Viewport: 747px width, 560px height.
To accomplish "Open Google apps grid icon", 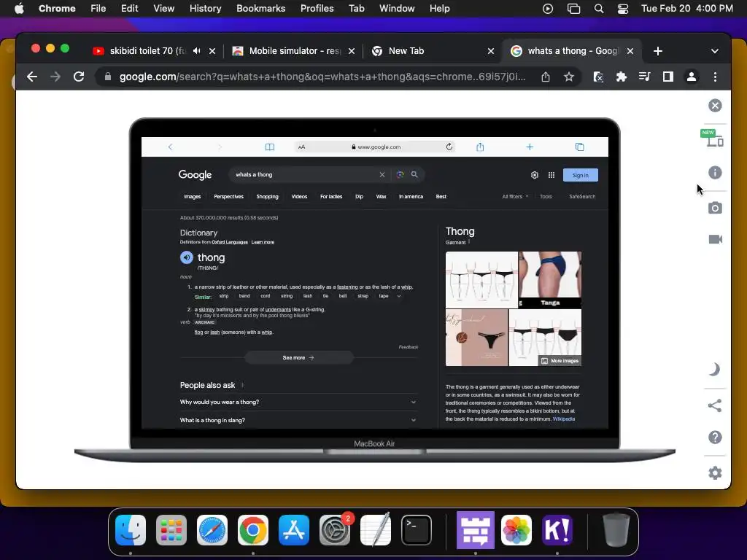I will coord(551,175).
